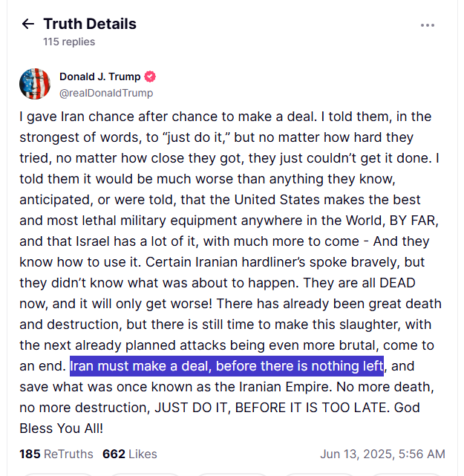This screenshot has height=476, width=464.
Task: View the 662 Likes list
Action: [x=130, y=454]
